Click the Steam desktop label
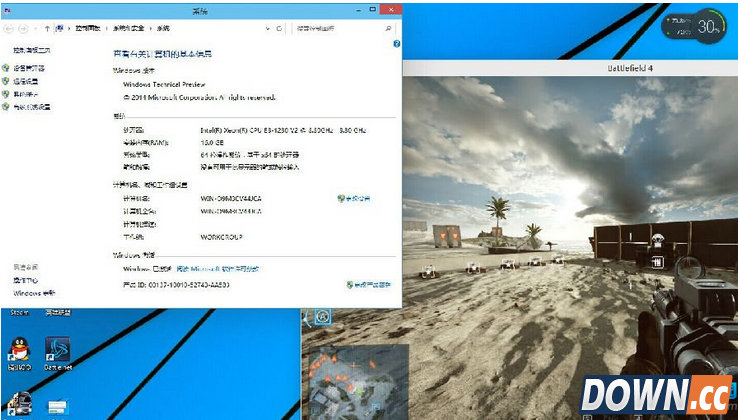The height and width of the screenshot is (420, 738). (x=20, y=313)
